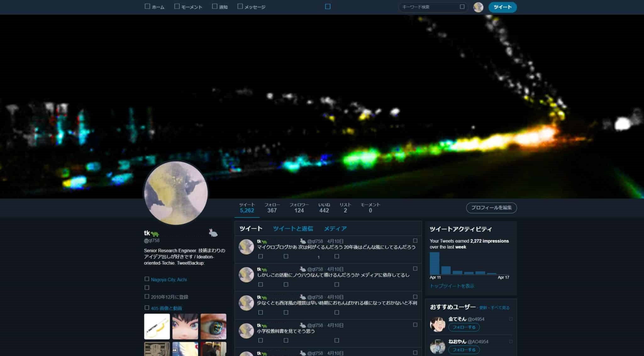Screen dimensions: 644x356
Task: Open the フォロワー 124 followers list
Action: (299, 208)
